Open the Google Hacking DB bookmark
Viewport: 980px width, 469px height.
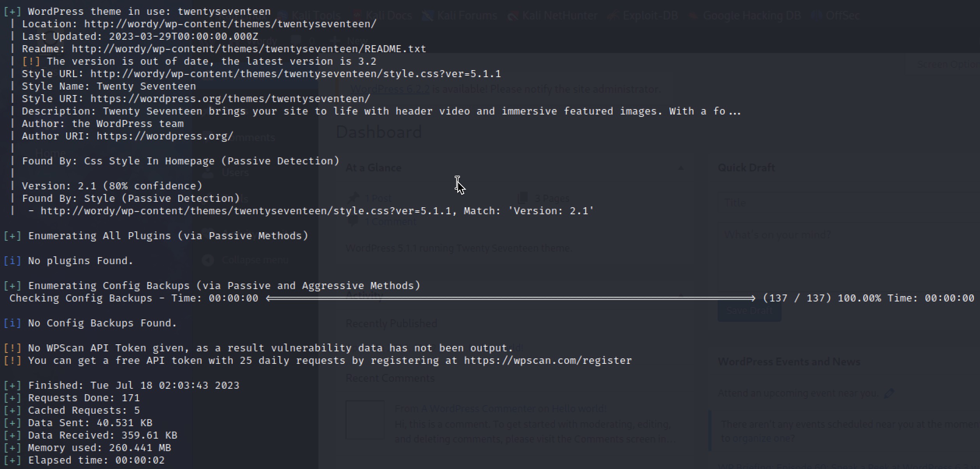745,16
